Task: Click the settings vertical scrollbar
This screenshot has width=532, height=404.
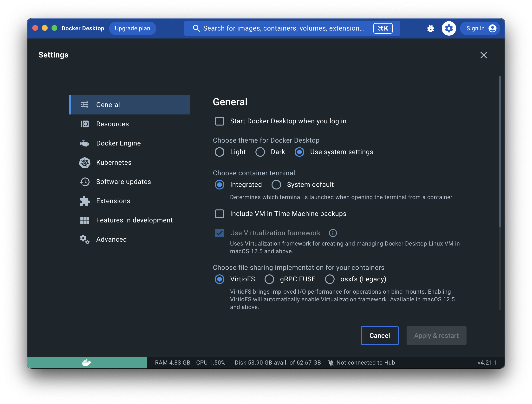Action: [x=500, y=151]
